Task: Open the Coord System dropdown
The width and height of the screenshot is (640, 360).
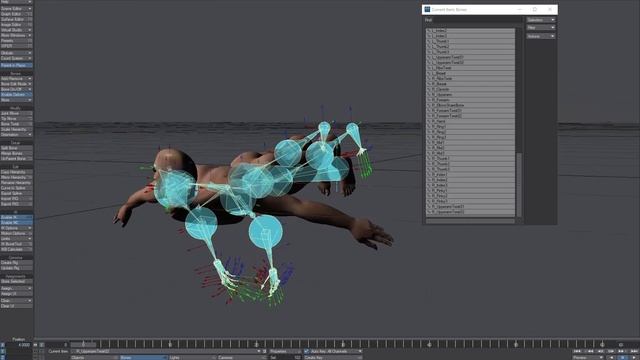Action: (16, 58)
